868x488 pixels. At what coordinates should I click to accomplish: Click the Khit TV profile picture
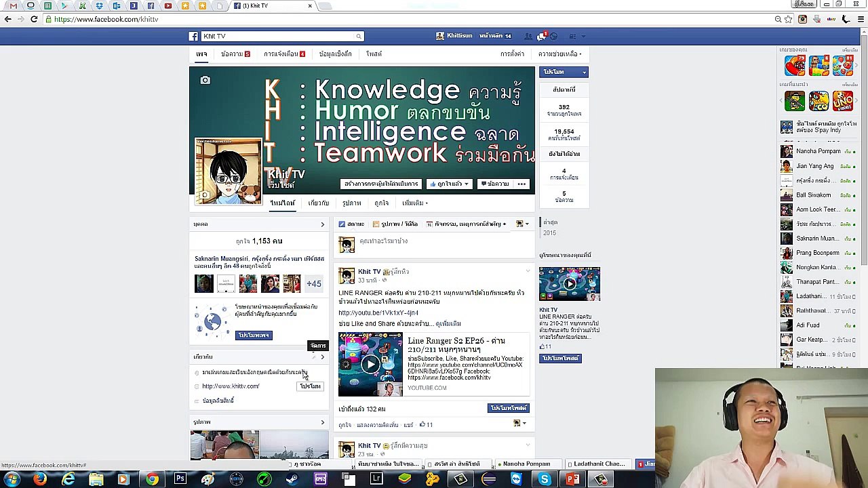[228, 171]
